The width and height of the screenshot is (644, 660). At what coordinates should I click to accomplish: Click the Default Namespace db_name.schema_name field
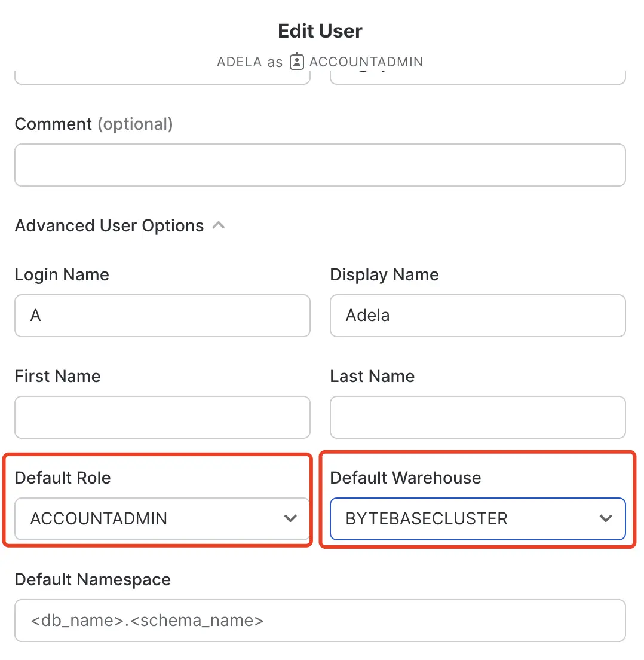click(x=320, y=621)
